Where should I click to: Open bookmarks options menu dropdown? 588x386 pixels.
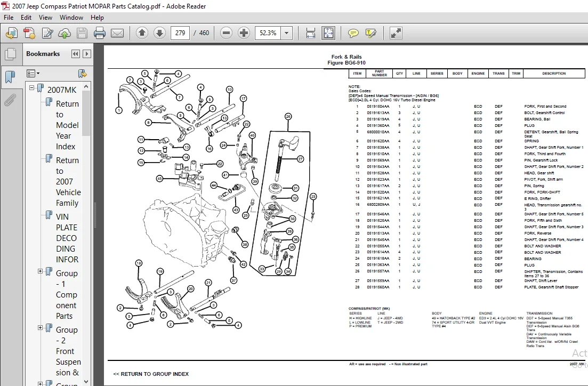point(33,74)
